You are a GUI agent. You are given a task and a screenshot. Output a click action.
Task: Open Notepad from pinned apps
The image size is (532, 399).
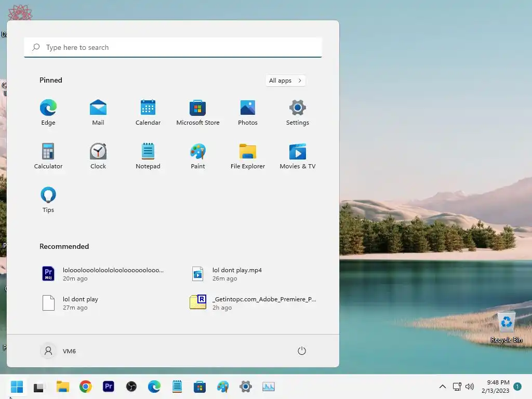click(148, 156)
